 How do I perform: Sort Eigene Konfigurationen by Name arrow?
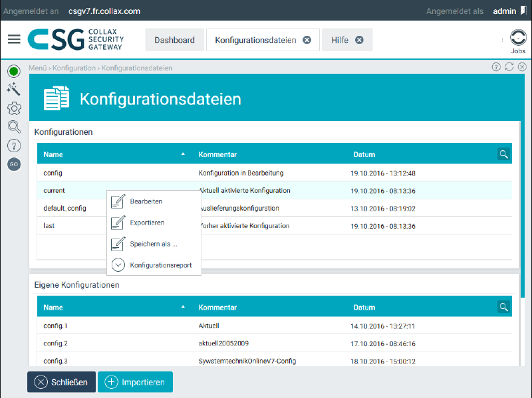click(x=184, y=307)
